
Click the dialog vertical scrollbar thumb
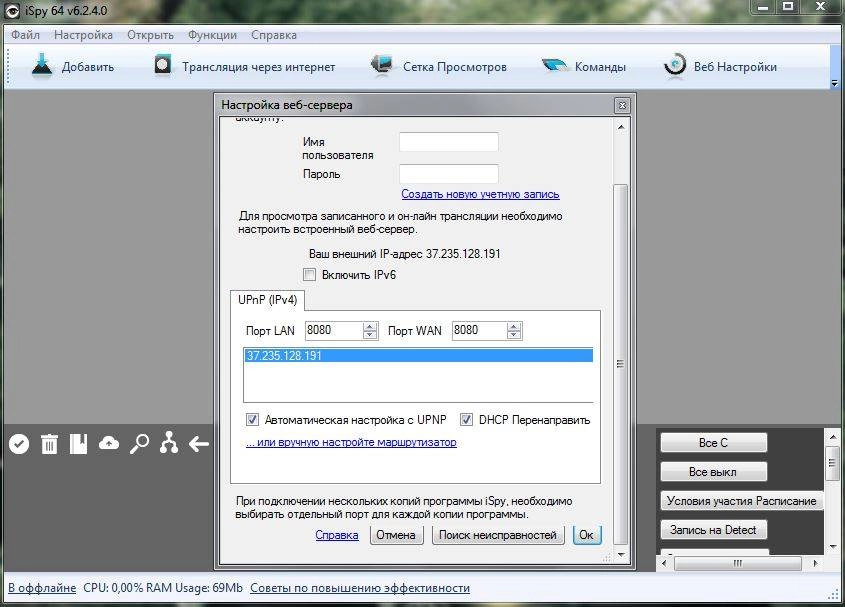(621, 364)
